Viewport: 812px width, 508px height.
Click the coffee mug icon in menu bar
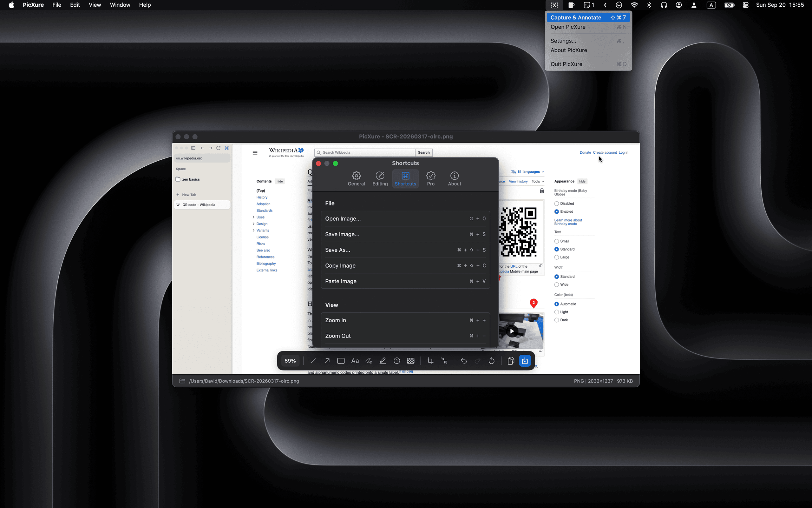pyautogui.click(x=571, y=5)
